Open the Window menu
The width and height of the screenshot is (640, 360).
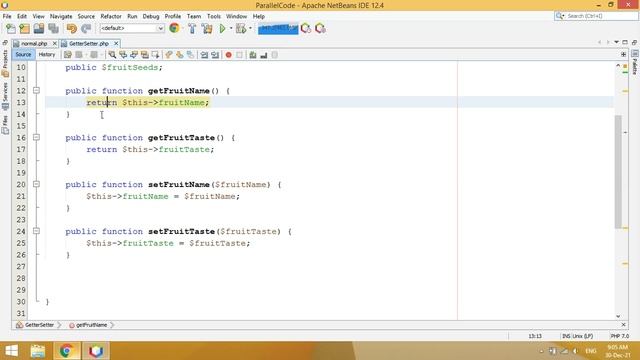coord(236,16)
